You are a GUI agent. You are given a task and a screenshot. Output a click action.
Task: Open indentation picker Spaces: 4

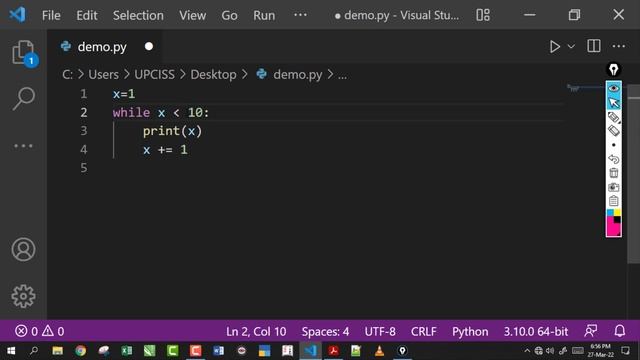(325, 331)
